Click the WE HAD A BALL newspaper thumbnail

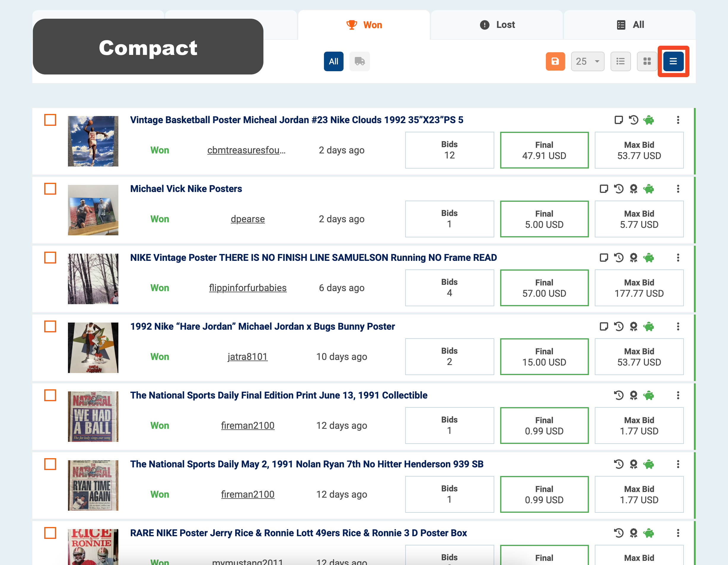[x=93, y=417]
